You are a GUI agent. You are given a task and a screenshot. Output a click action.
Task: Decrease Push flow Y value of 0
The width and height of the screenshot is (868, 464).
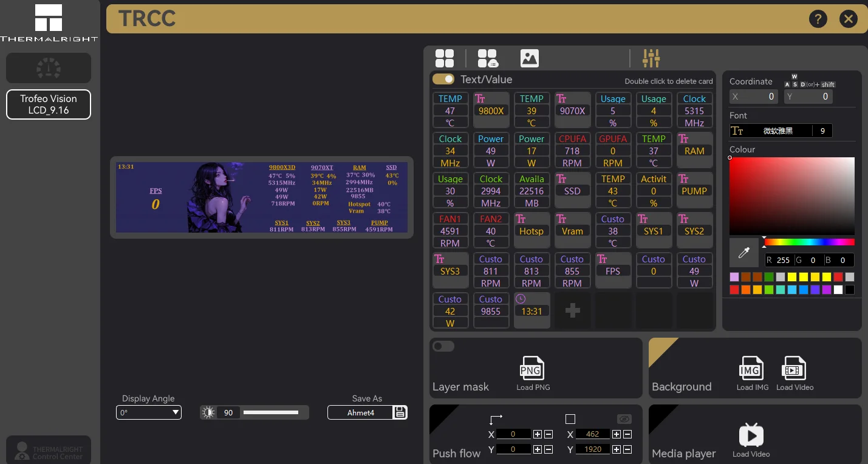[x=548, y=449]
